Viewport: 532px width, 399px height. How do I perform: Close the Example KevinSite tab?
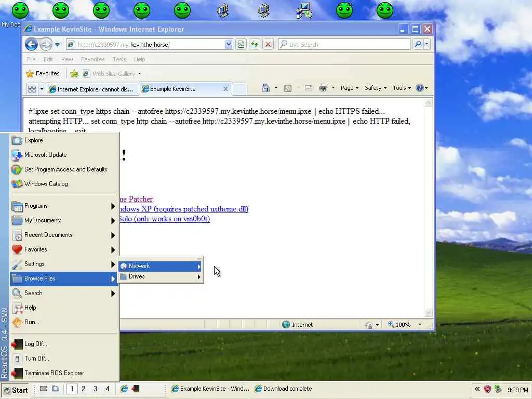pos(225,89)
